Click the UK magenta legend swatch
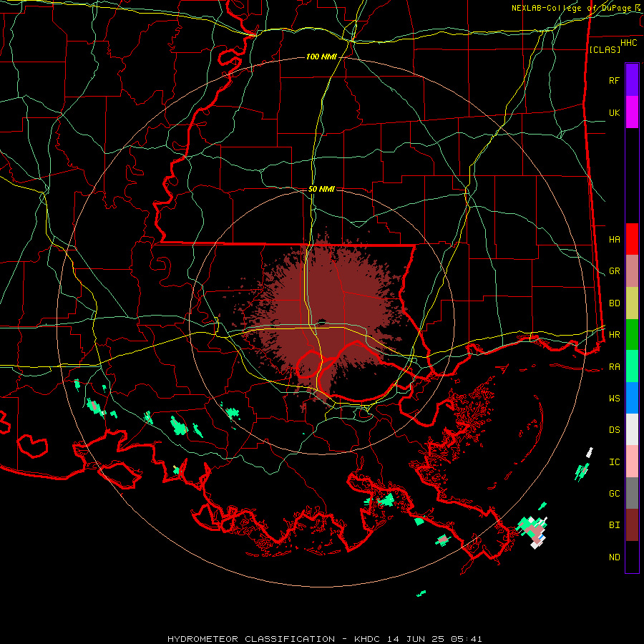Screen dimensions: 644x644 [632, 112]
